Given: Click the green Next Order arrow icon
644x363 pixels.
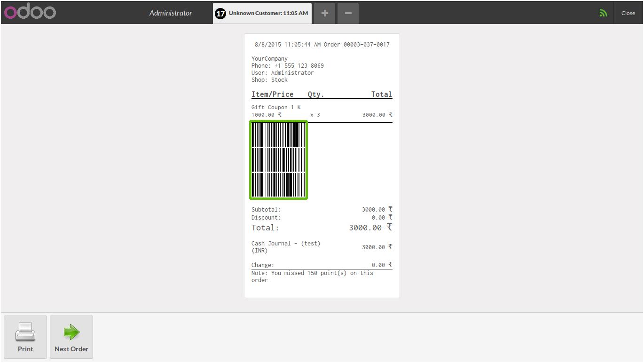Looking at the screenshot, I should [x=71, y=332].
